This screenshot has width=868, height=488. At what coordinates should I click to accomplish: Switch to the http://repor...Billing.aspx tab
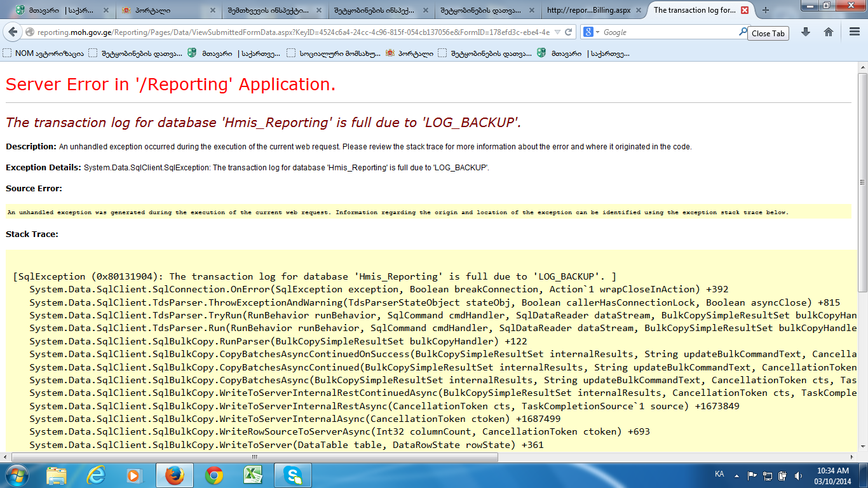click(x=588, y=10)
